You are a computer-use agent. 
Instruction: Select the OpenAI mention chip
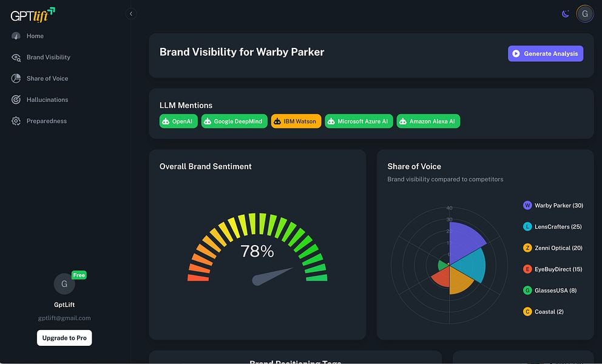(178, 121)
